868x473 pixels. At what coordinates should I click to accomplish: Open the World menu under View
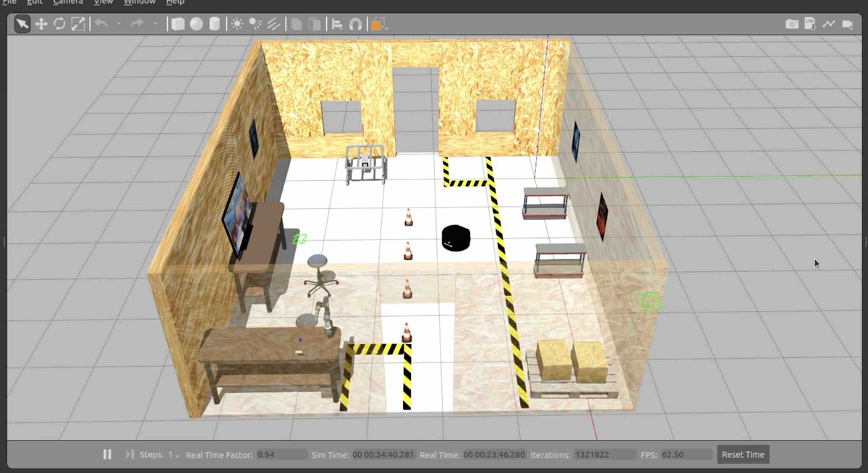[x=103, y=3]
